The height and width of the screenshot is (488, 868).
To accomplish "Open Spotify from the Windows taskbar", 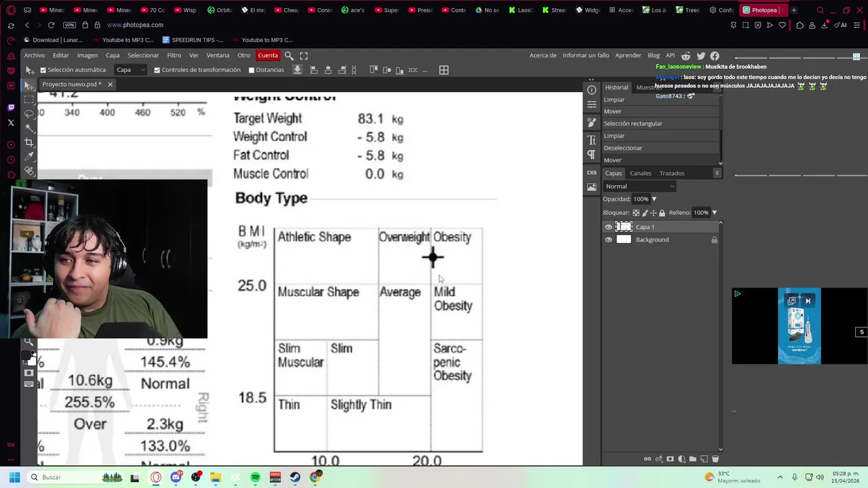I will (x=256, y=477).
